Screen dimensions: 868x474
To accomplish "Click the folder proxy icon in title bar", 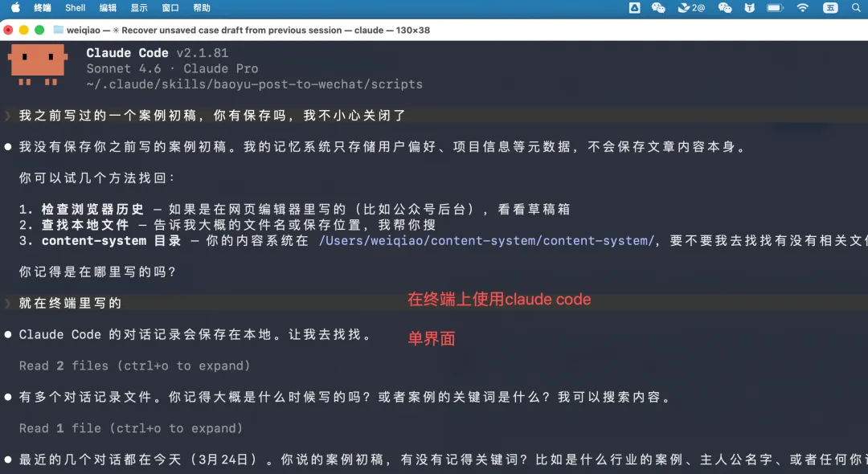I will [58, 30].
